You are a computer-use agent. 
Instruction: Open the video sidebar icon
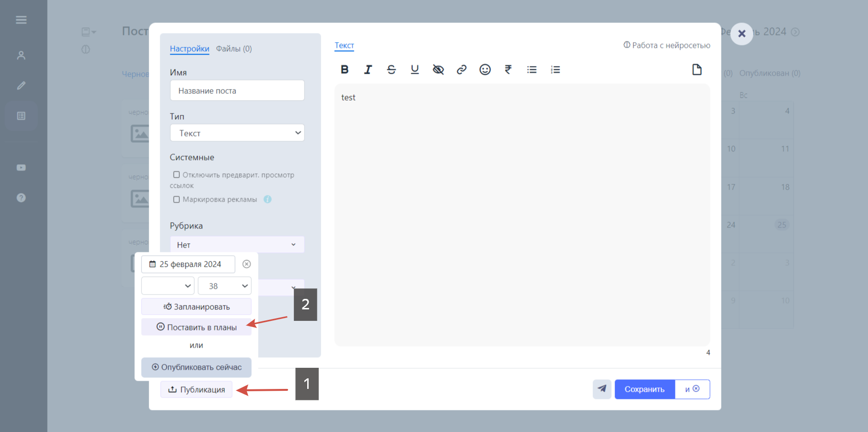pos(21,167)
